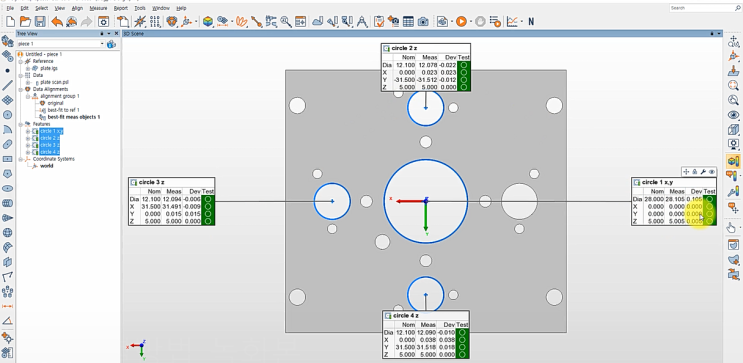Viewport: 743px width, 363px height.
Task: Open the Tools menu
Action: (x=140, y=8)
